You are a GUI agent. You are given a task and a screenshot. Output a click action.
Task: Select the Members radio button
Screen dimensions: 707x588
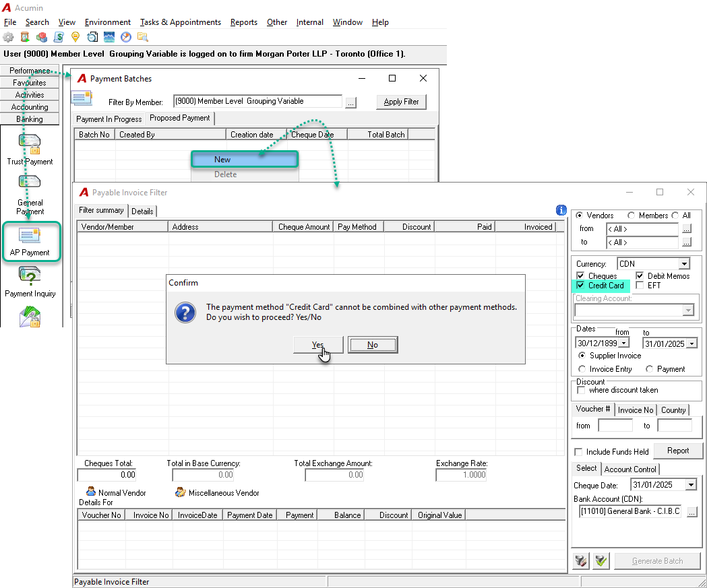coord(632,216)
